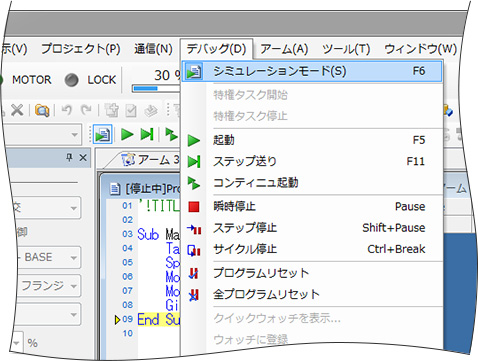Click the find/search binoculars icon
Screen dimensions: 478x361
[42, 110]
